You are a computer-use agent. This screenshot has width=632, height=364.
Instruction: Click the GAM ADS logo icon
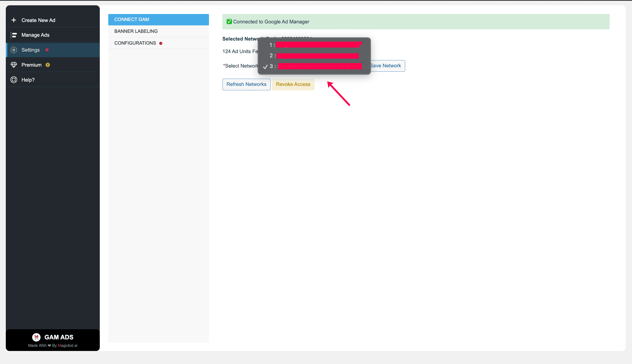point(36,337)
